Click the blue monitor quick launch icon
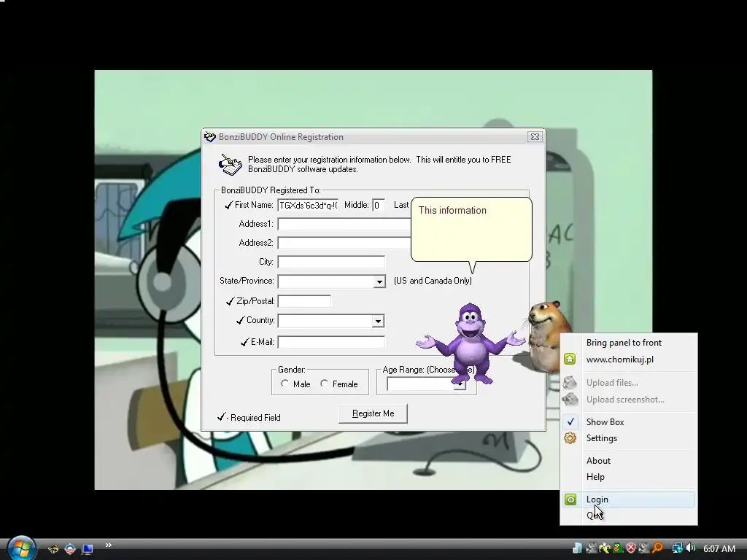 87,549
